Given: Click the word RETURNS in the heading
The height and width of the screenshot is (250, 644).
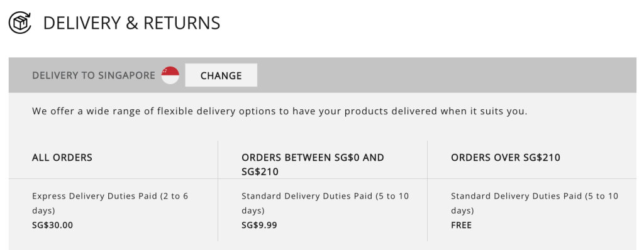Looking at the screenshot, I should tap(182, 23).
